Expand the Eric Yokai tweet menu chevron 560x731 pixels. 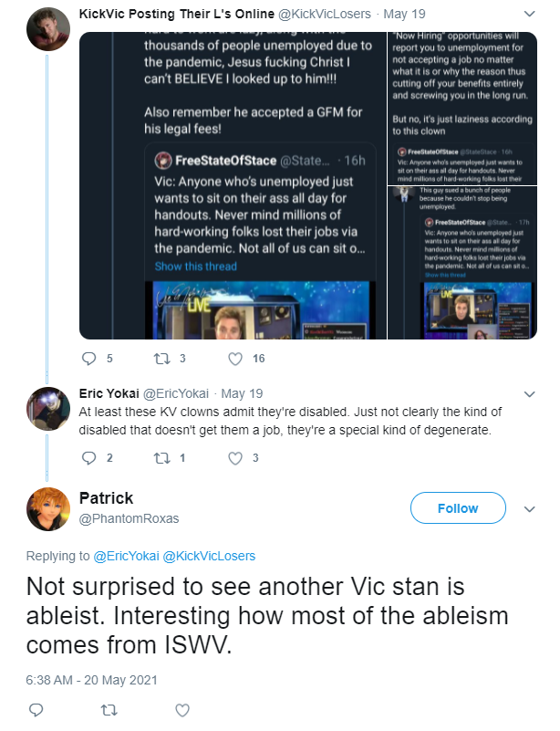pos(529,394)
